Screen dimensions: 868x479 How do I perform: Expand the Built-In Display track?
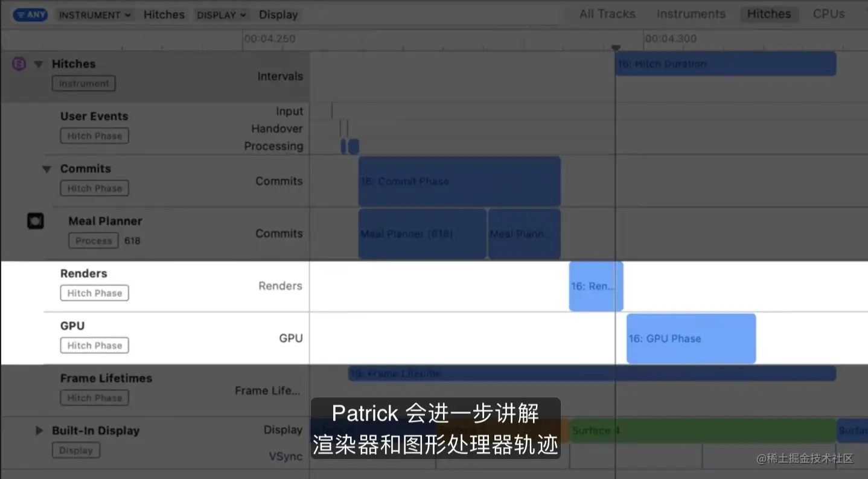click(39, 431)
